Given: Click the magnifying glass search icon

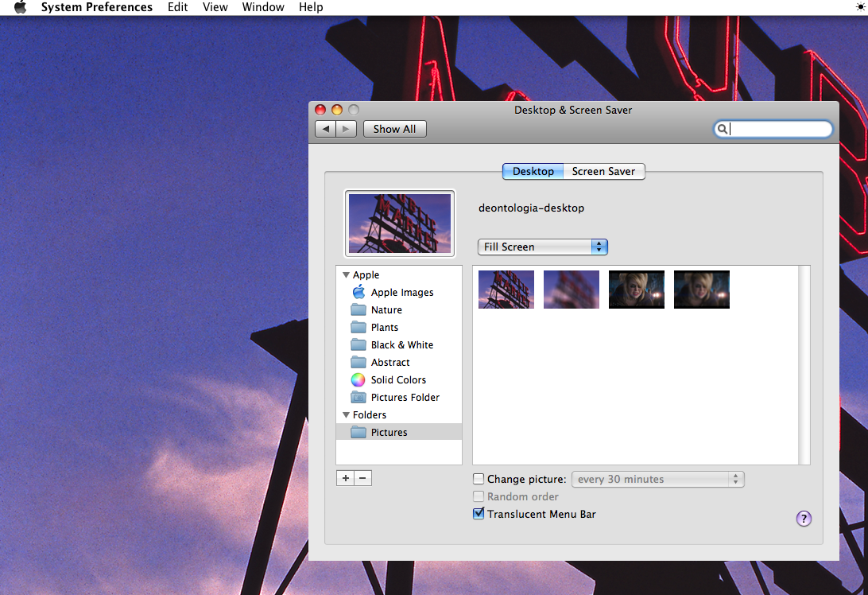Looking at the screenshot, I should point(722,129).
